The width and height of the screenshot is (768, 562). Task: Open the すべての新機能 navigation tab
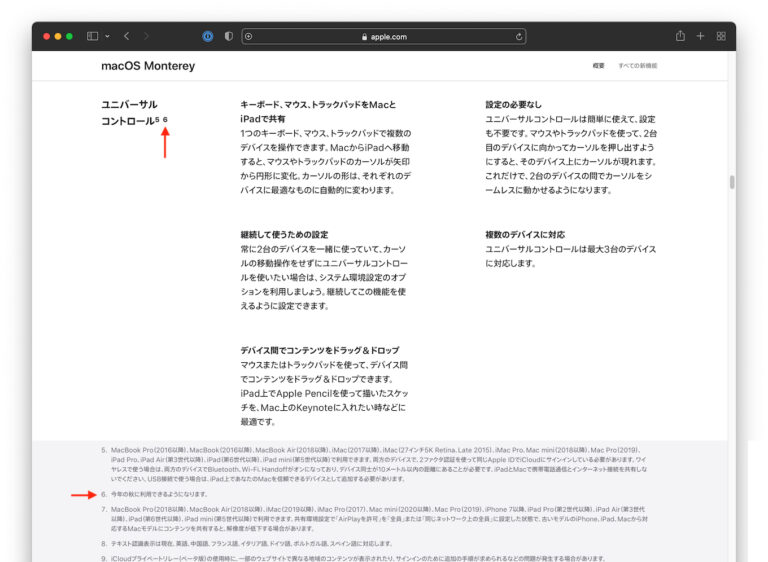638,66
